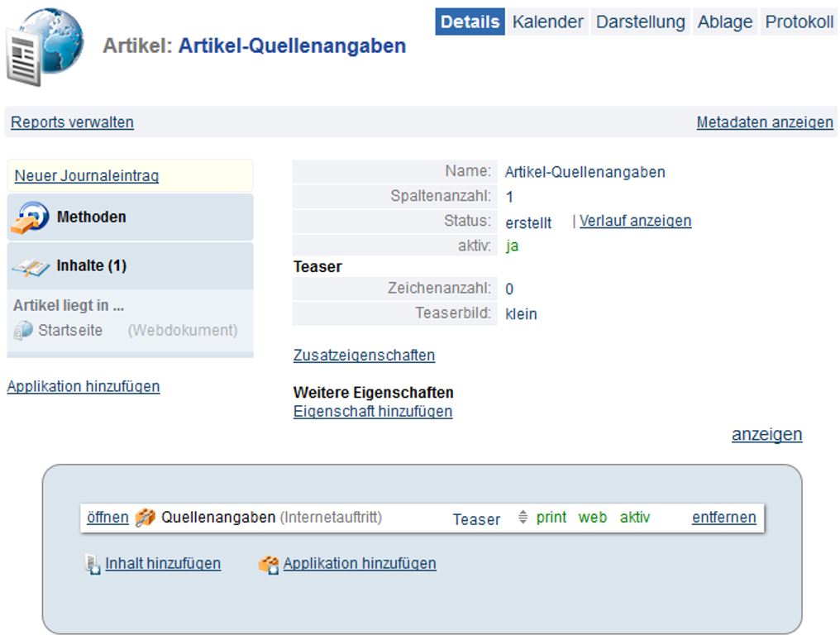The width and height of the screenshot is (840, 640).
Task: Toggle the green web flag
Action: click(x=592, y=518)
